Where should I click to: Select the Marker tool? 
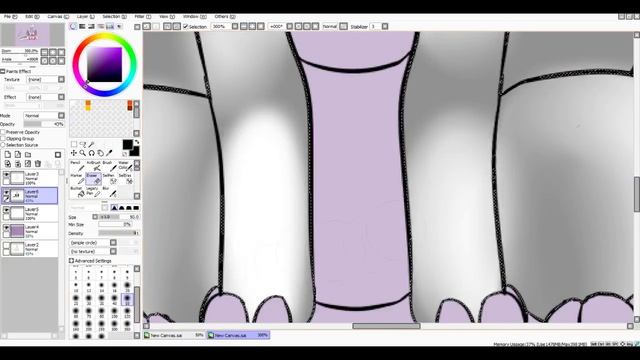[78, 178]
